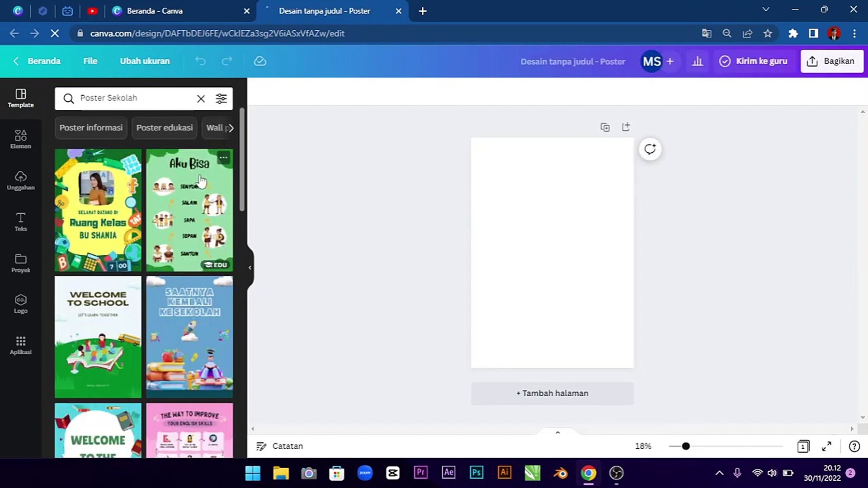This screenshot has height=488, width=868.
Task: Expand the bottom panel with upward chevron
Action: tap(557, 432)
